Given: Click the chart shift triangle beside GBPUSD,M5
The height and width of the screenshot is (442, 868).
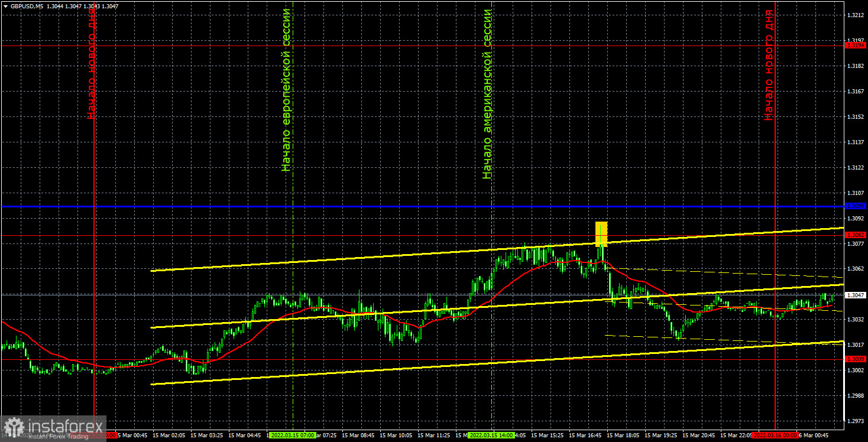Looking at the screenshot, I should [x=5, y=6].
